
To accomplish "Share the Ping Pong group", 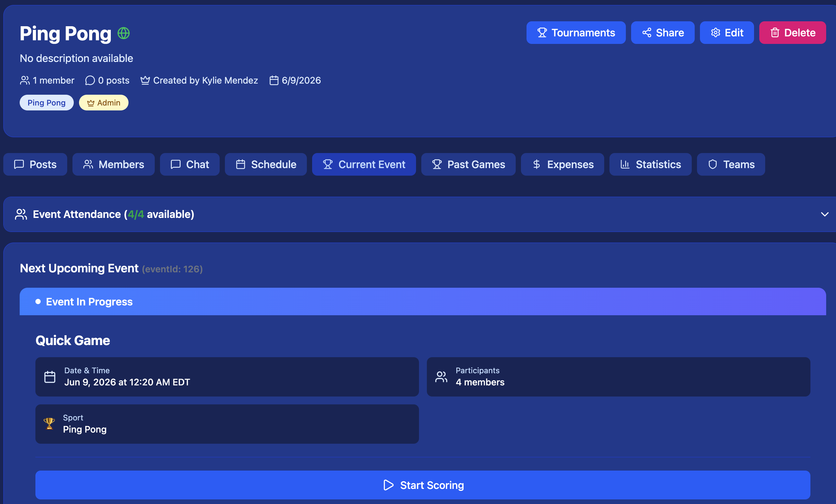I will pos(663,32).
